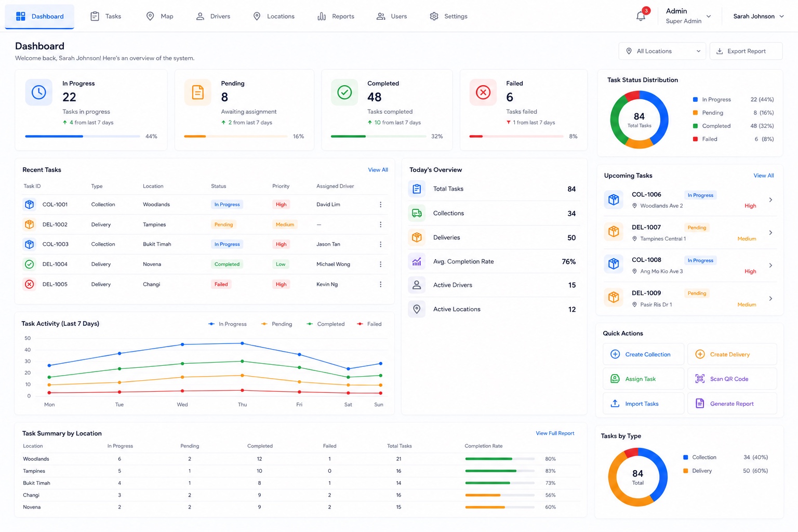798x532 pixels.
Task: Click COL-1008 upcoming task box icon
Action: pyautogui.click(x=614, y=264)
